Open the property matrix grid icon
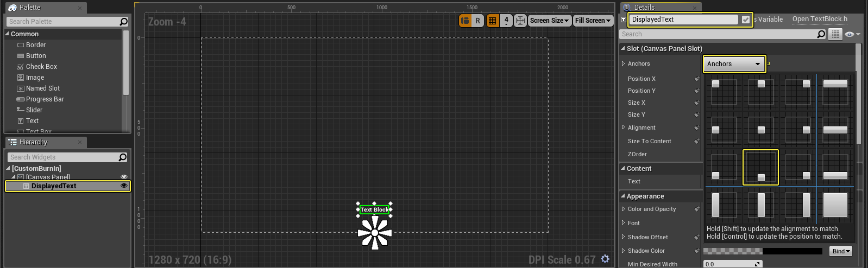868x268 pixels. tap(835, 34)
